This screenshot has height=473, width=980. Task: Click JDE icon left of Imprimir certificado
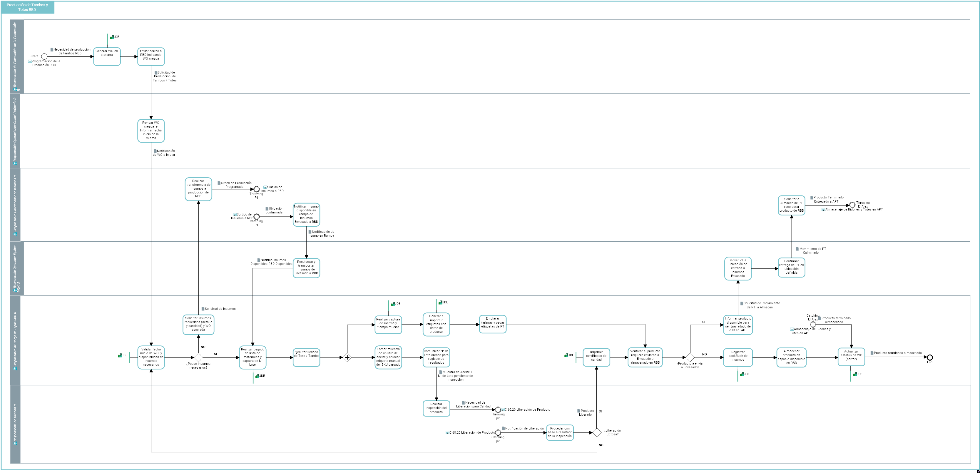pos(566,355)
